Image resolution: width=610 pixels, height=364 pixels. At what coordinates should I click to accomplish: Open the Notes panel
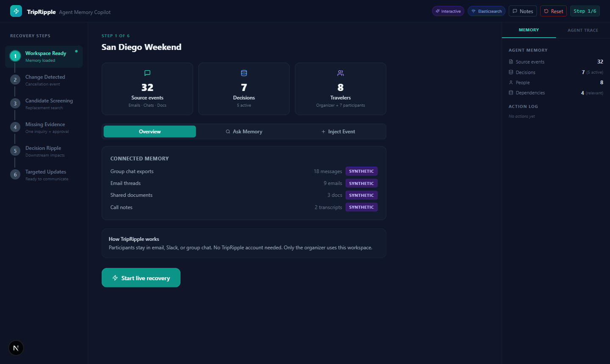[x=523, y=11]
